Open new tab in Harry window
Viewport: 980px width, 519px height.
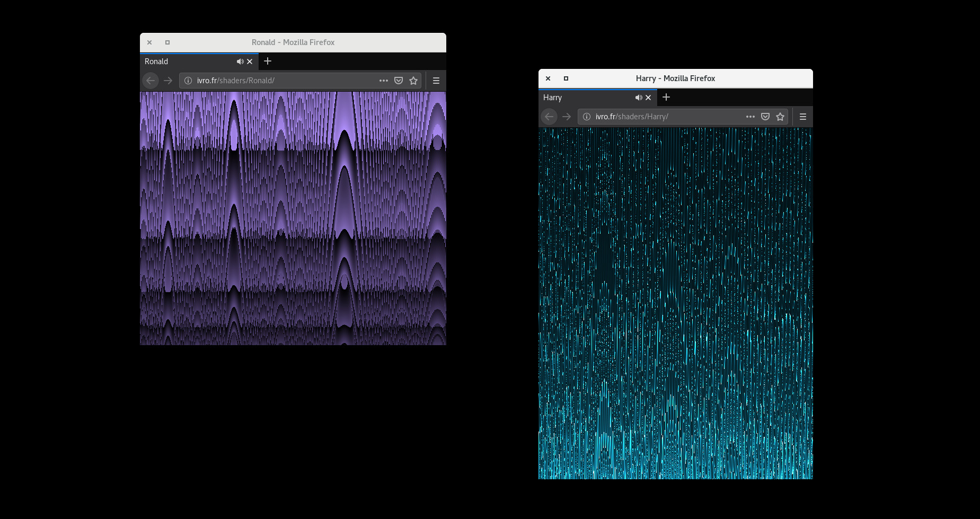(666, 98)
